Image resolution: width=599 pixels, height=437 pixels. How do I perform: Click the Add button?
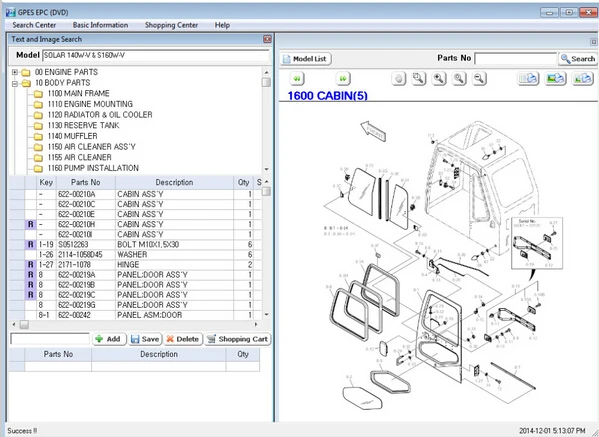click(x=109, y=339)
